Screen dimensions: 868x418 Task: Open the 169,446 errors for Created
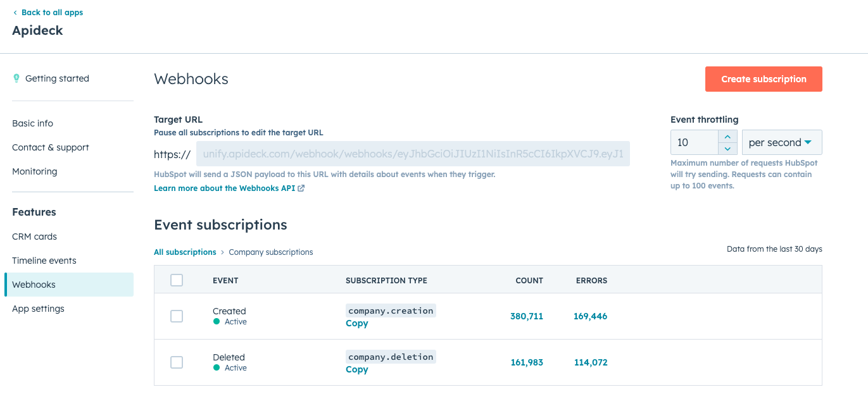(590, 316)
